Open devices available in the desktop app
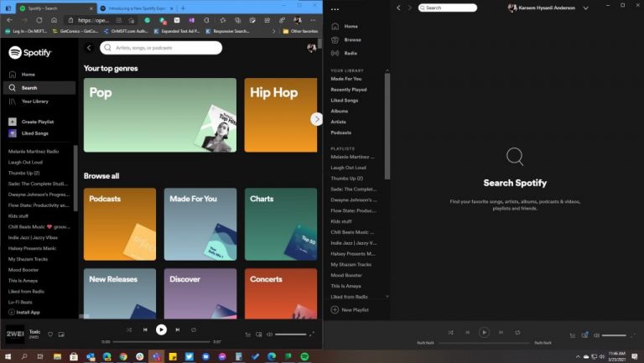The height and width of the screenshot is (363, 644). pyautogui.click(x=584, y=335)
